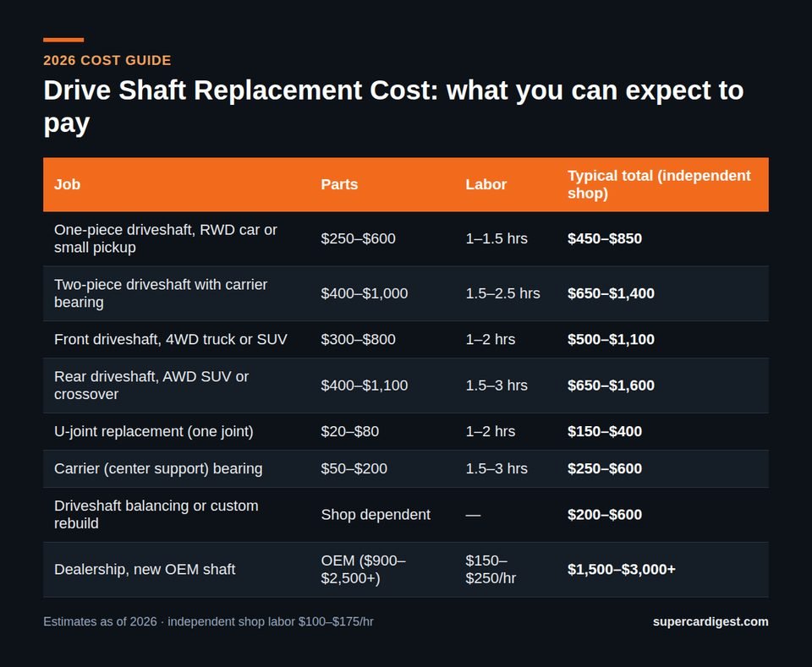812x667 pixels.
Task: Click 'Driveshaft balancing or custom rebuild'
Action: pos(156,515)
